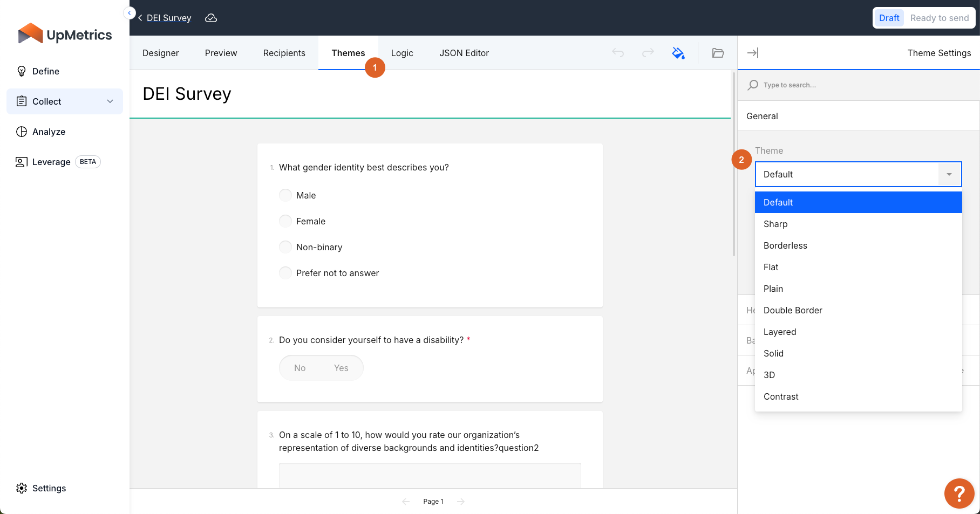Click the Ready to send button
980x514 pixels.
point(939,18)
